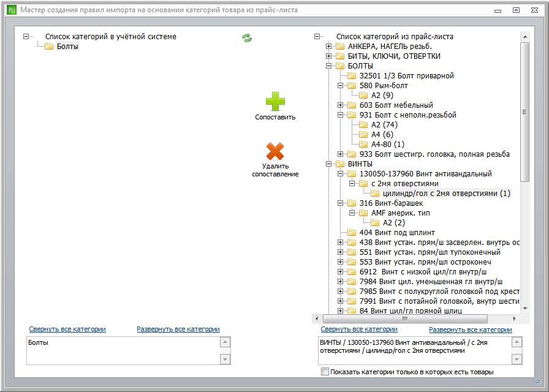The image size is (549, 392).
Task: Click left Свернуть все категории link
Action: click(x=67, y=329)
